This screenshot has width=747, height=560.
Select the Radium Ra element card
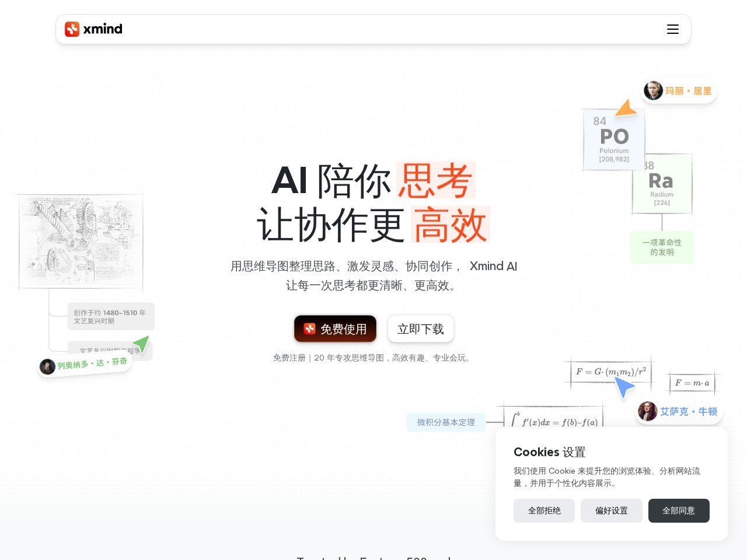[x=662, y=184]
